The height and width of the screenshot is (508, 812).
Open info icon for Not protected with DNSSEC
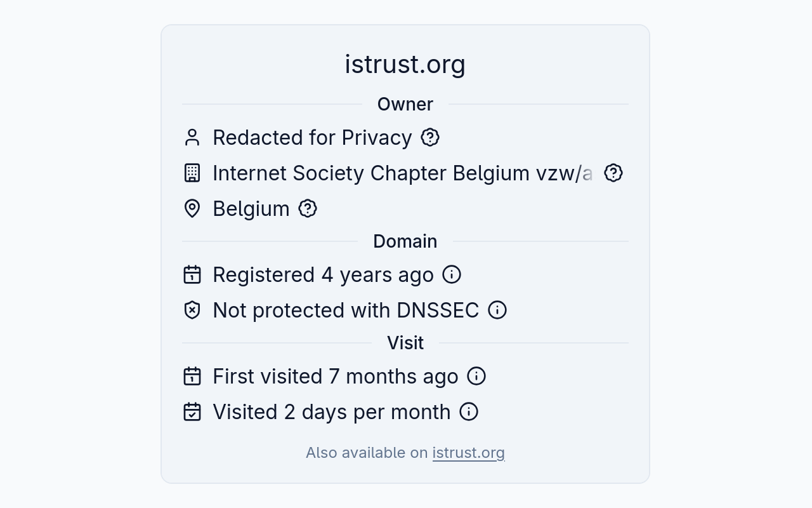497,310
